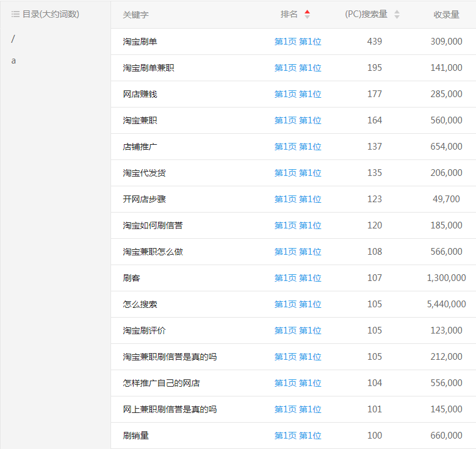Open the ranking link for 刷客
The width and height of the screenshot is (476, 449).
point(298,278)
